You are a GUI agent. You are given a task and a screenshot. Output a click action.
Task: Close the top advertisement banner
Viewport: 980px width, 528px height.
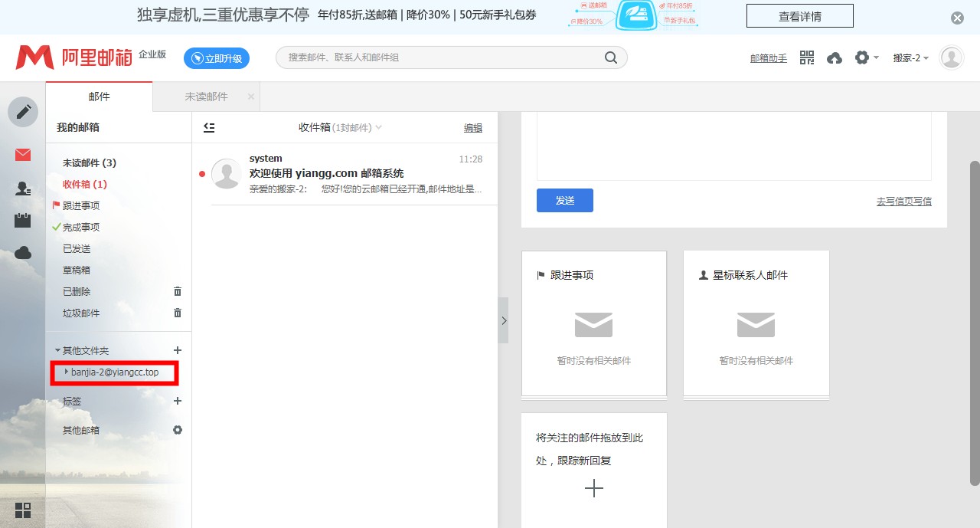957,18
